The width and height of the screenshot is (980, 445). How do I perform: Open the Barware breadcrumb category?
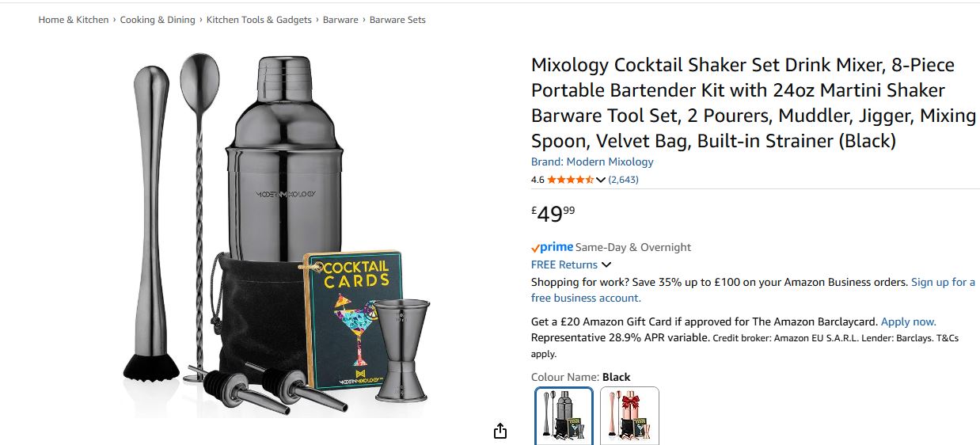[x=340, y=20]
